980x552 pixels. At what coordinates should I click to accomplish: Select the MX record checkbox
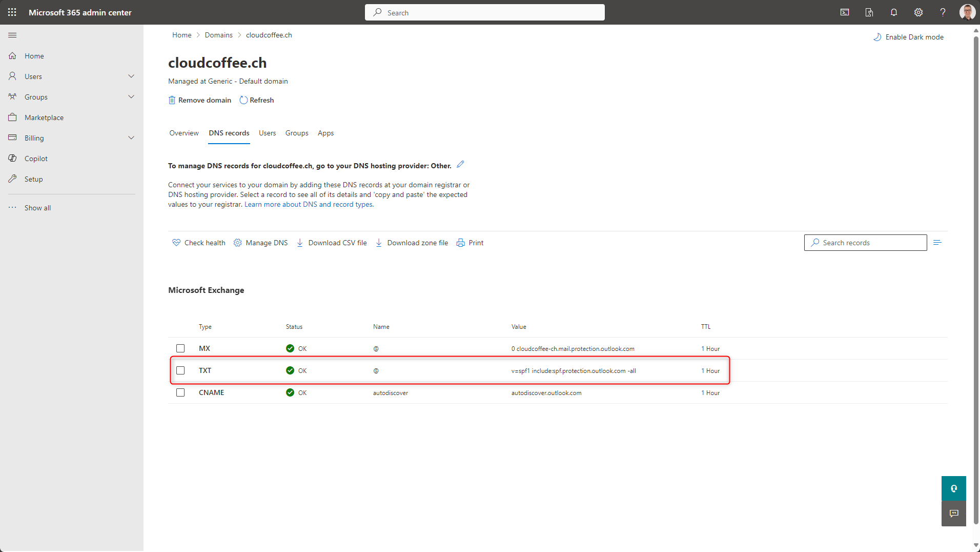[x=180, y=348]
